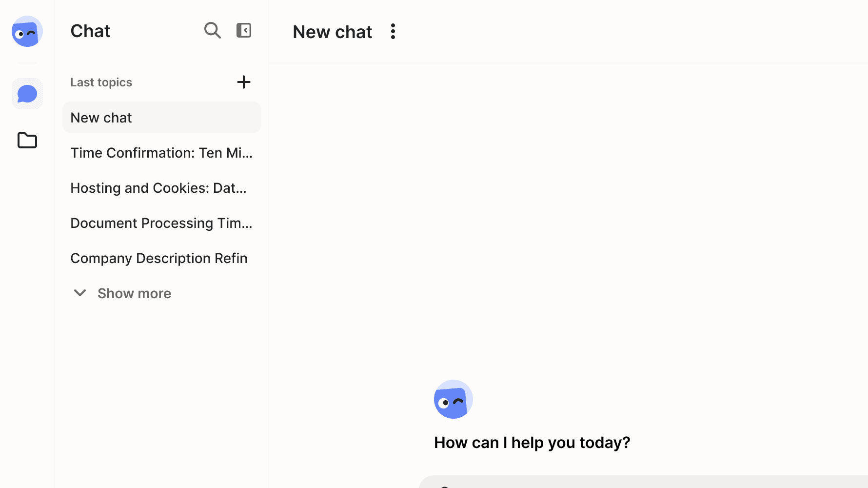
Task: Click the magnifier to search past chats
Action: point(213,30)
